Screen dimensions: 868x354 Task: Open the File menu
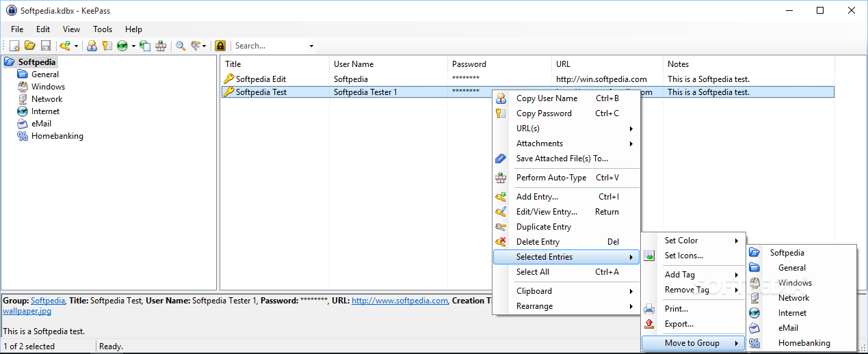click(x=17, y=29)
